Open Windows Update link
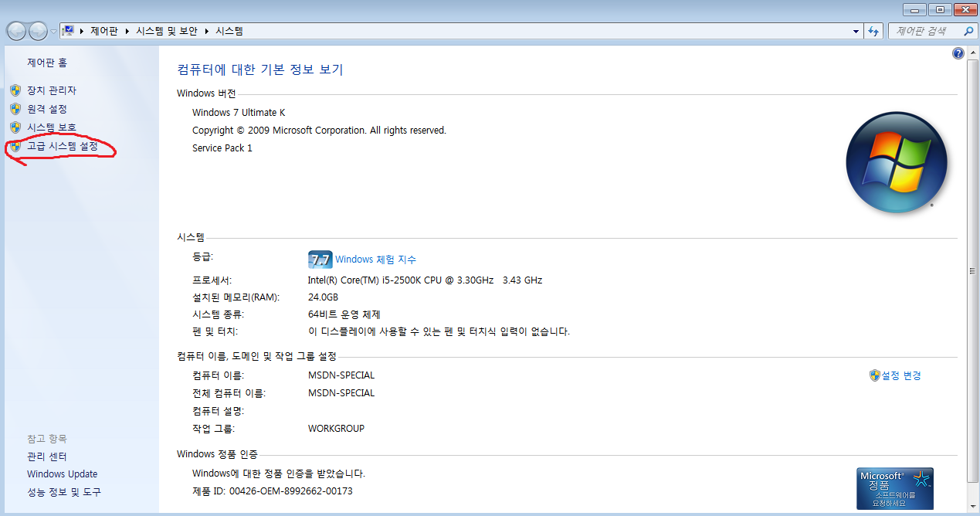 point(63,474)
